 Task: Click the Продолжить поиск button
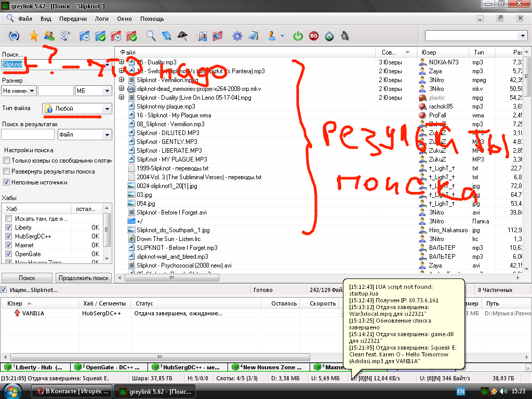click(x=84, y=278)
